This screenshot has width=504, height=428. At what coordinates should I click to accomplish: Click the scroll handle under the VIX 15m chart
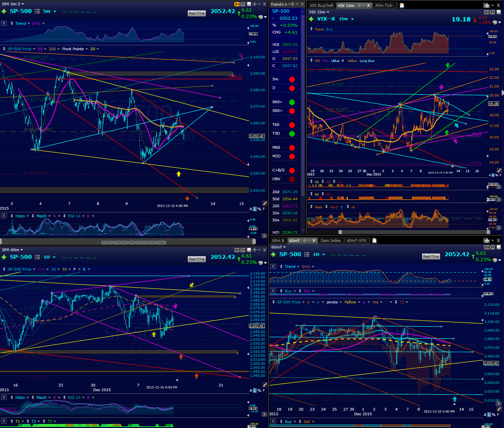pos(340,232)
